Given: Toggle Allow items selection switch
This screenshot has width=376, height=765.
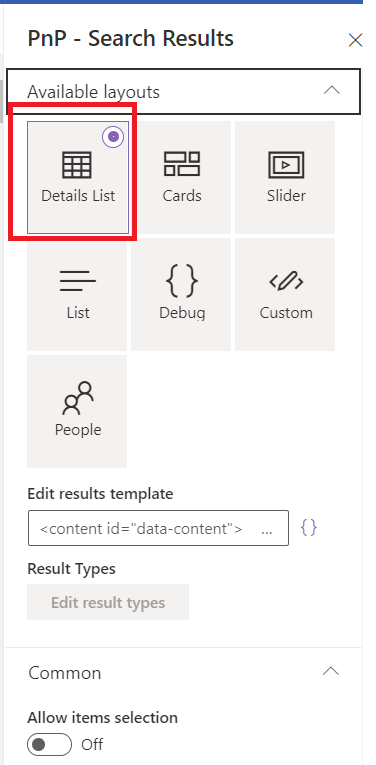Looking at the screenshot, I should [x=50, y=745].
